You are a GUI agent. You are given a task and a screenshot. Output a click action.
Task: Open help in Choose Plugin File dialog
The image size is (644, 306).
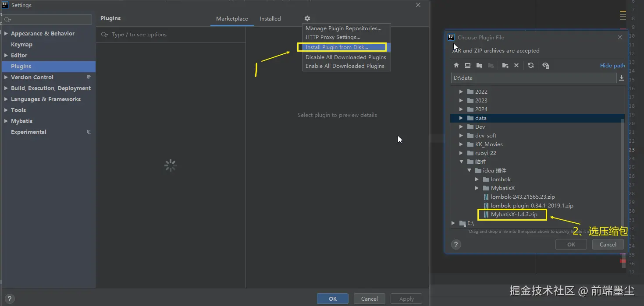(456, 245)
